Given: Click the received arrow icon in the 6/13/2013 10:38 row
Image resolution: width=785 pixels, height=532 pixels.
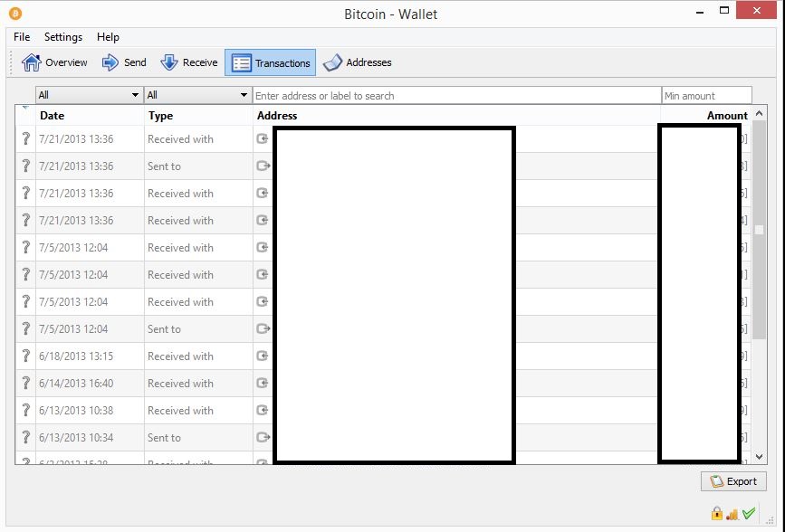Looking at the screenshot, I should 263,410.
